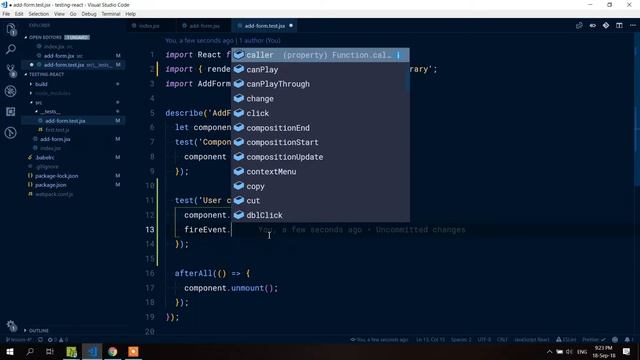Expand the Outline panel

click(39, 330)
